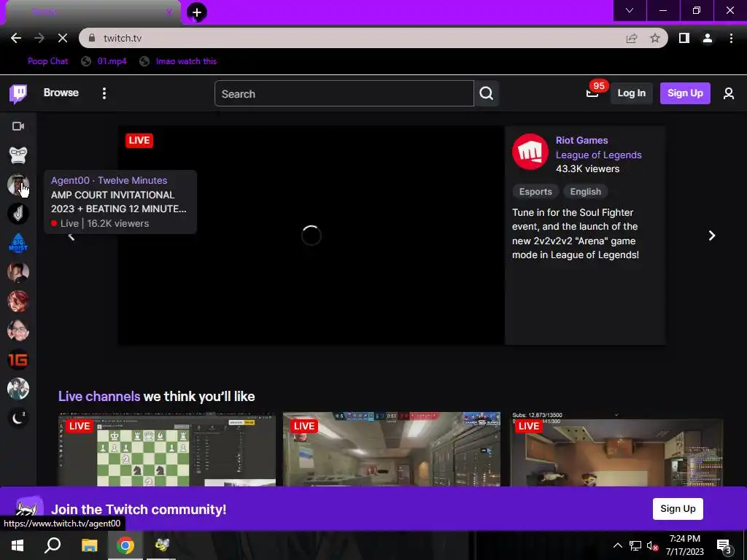747x560 pixels.
Task: Open the notifications inbox with 95 badge
Action: tap(592, 93)
